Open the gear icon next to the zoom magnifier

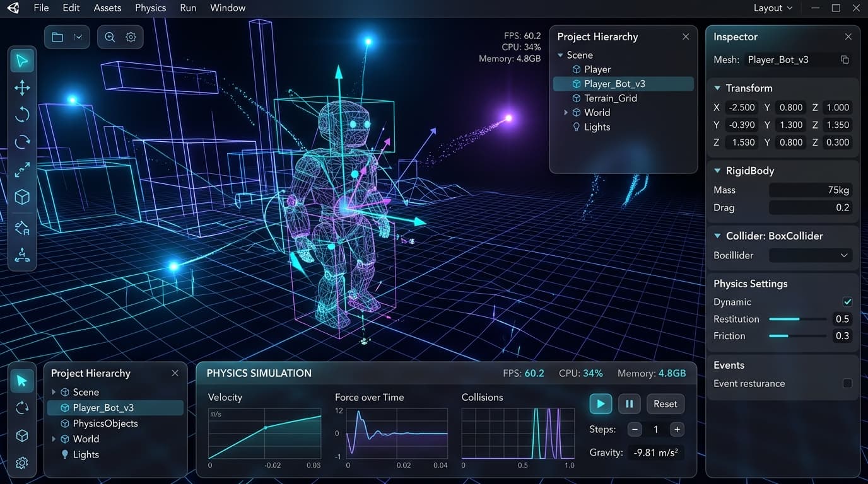click(131, 37)
